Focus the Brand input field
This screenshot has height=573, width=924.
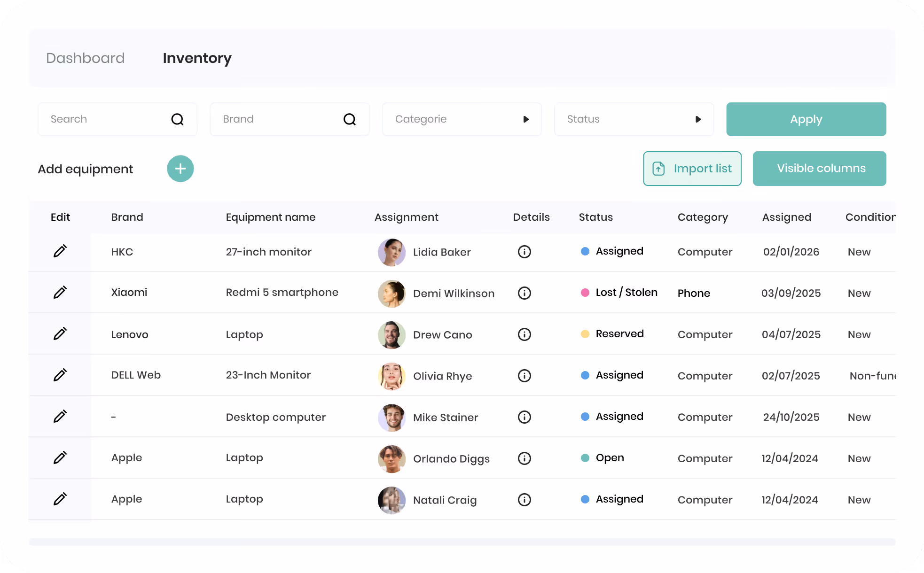tap(290, 119)
